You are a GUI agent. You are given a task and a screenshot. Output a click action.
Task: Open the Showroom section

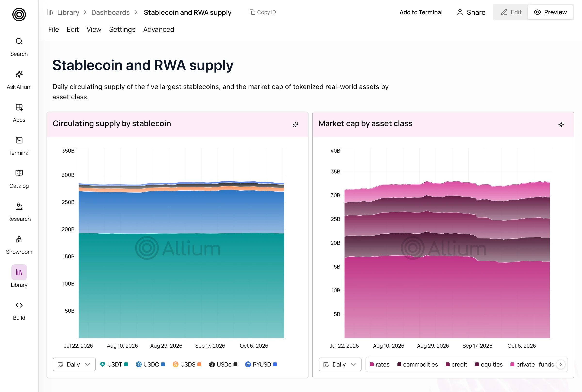(19, 245)
